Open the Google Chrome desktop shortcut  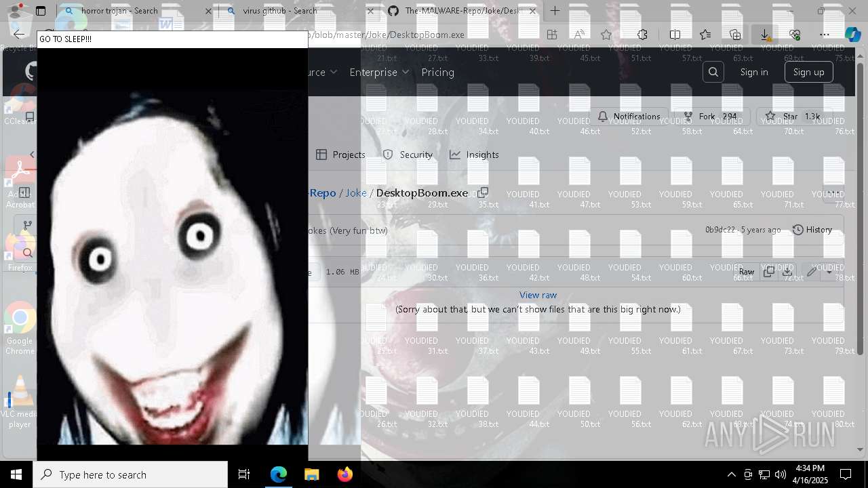(20, 329)
